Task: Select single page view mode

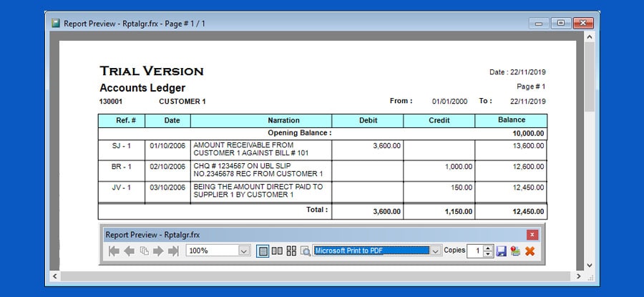Action: (263, 250)
